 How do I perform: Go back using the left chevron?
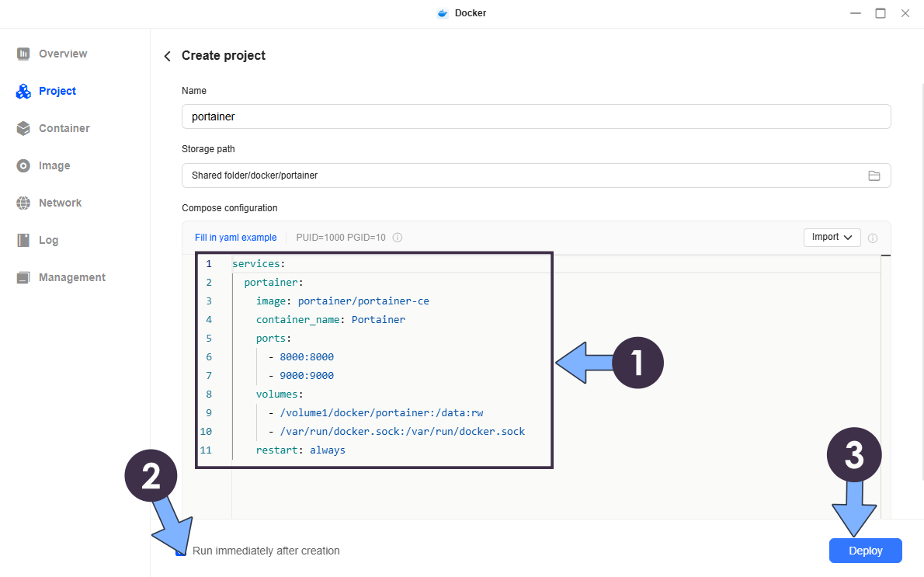tap(167, 56)
